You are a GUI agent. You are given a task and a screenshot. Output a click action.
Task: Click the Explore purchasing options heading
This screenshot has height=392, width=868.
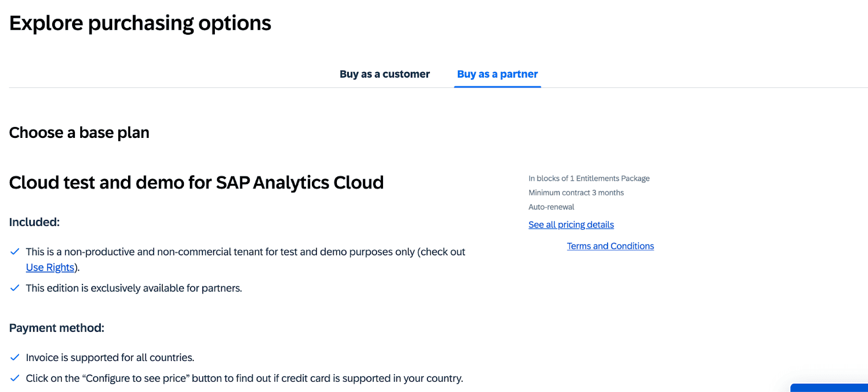tap(139, 23)
